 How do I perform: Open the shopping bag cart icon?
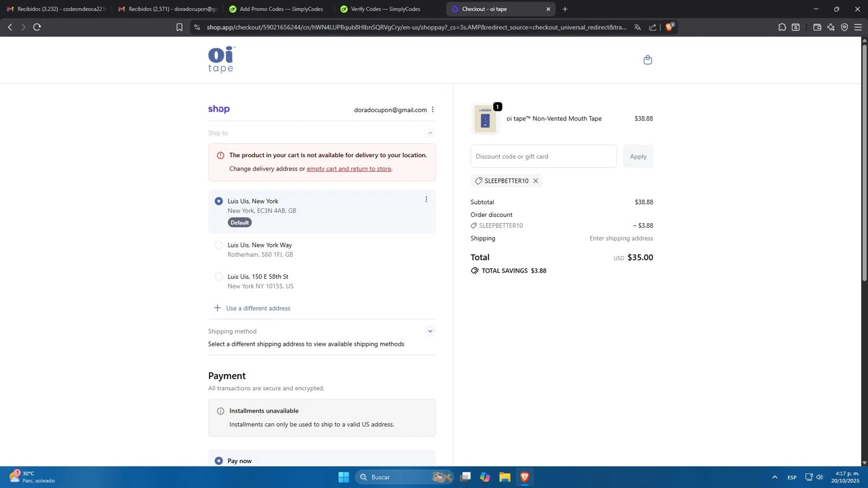(648, 60)
